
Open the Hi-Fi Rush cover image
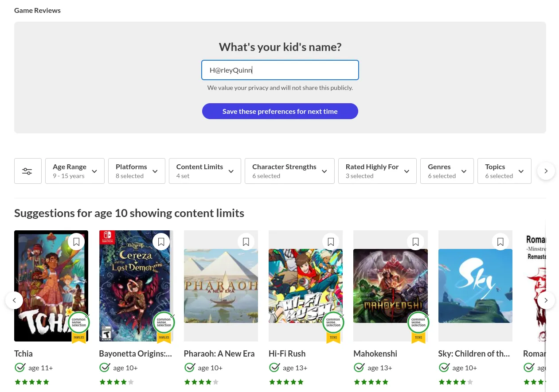pos(305,286)
